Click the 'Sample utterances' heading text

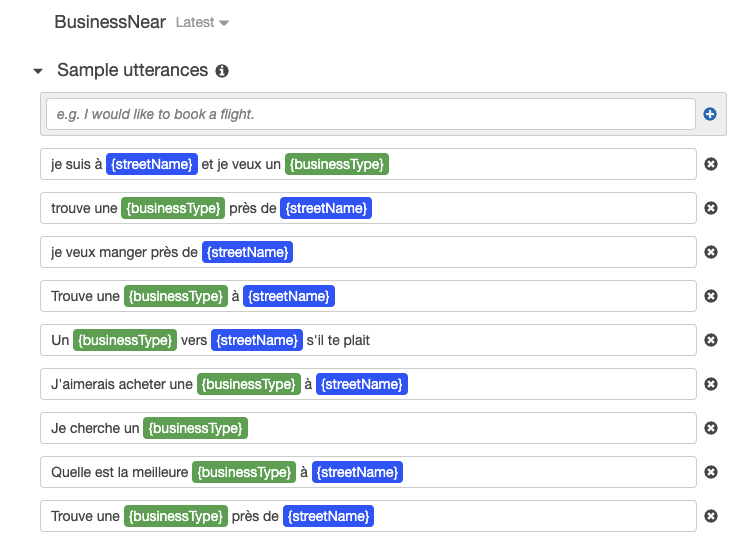click(132, 71)
